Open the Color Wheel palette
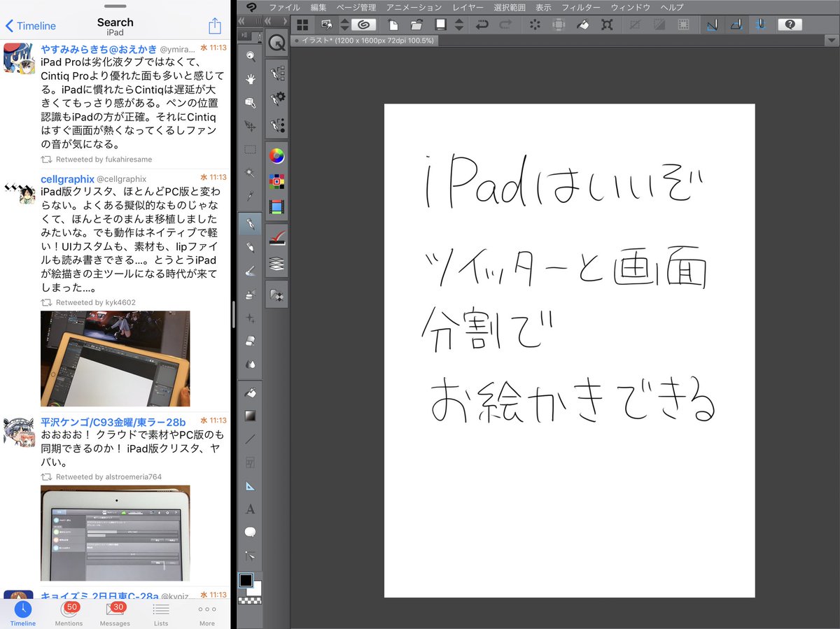Viewport: 840px width, 629px height. (277, 155)
